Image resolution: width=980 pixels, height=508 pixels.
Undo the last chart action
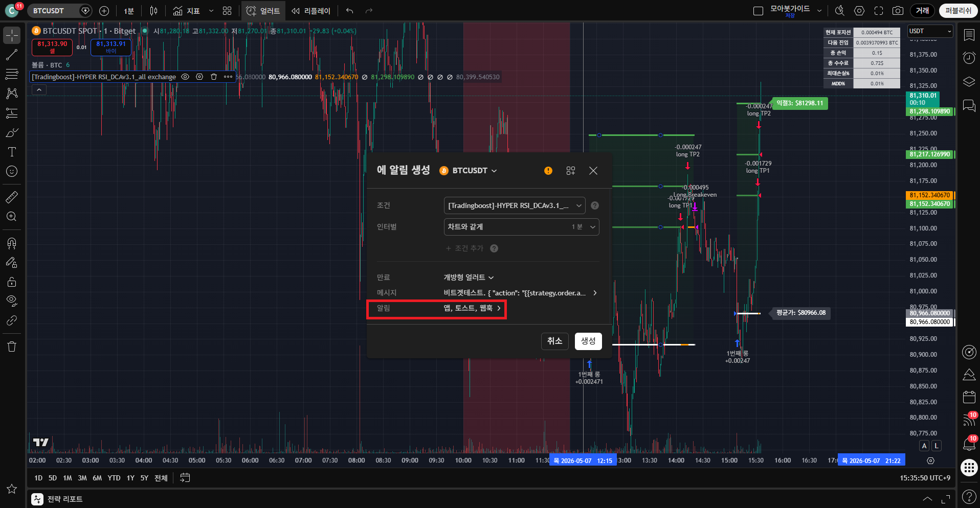(350, 11)
